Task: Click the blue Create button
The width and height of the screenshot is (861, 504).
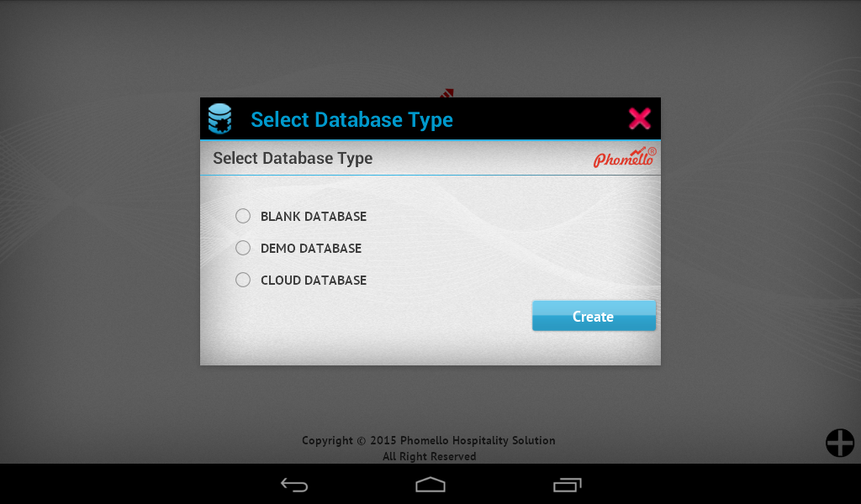Action: (x=594, y=316)
